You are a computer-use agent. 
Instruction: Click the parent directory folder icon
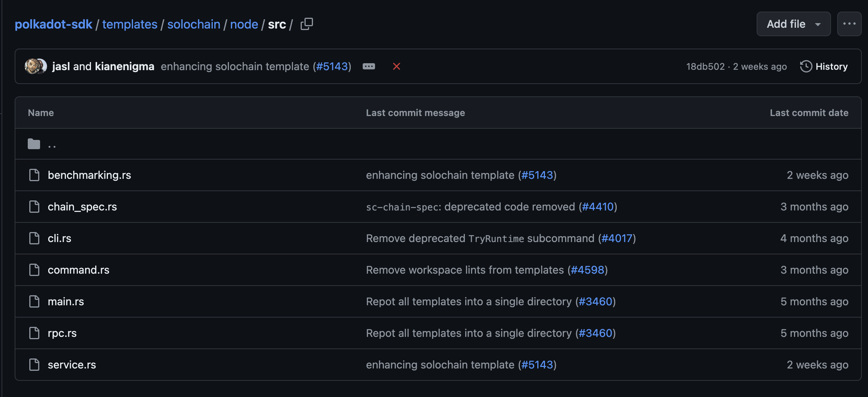(x=34, y=144)
